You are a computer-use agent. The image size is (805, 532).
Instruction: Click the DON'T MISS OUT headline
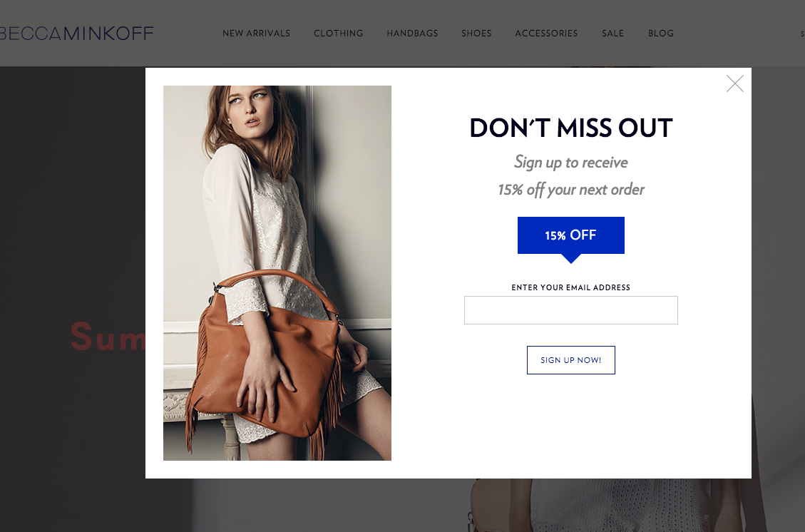tap(571, 128)
